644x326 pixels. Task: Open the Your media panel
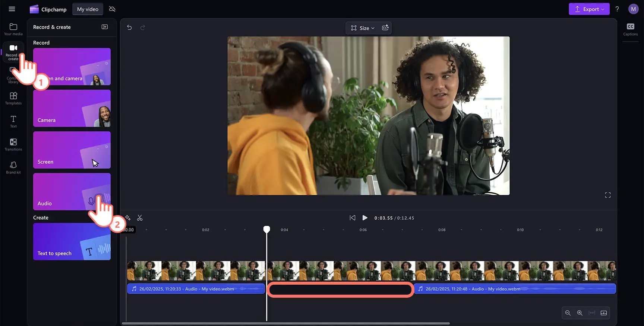(13, 29)
